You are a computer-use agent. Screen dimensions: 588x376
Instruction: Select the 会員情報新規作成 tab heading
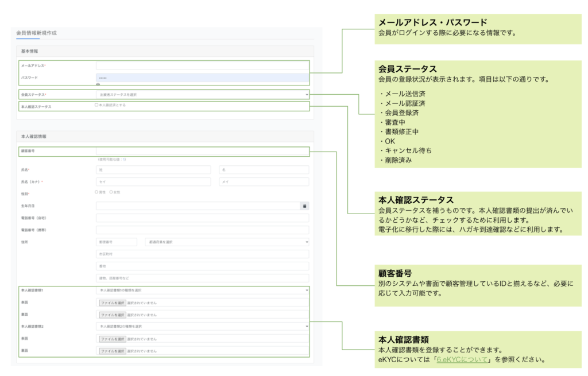coord(37,33)
